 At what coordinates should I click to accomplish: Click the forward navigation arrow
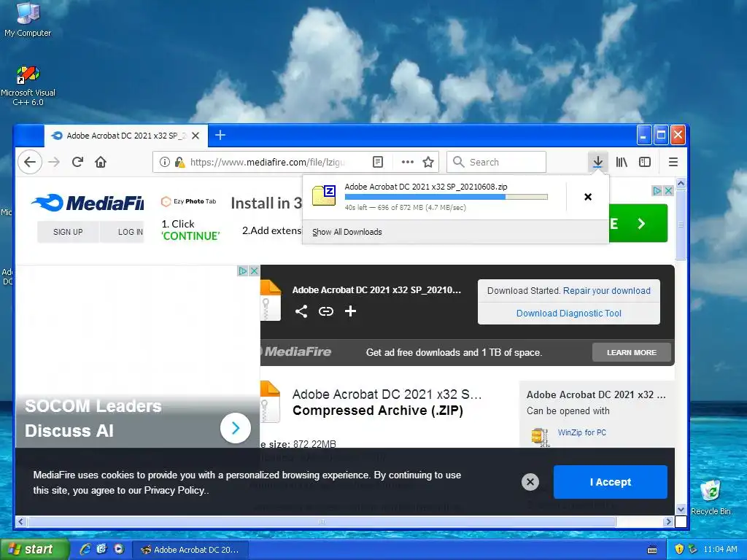[x=54, y=163]
